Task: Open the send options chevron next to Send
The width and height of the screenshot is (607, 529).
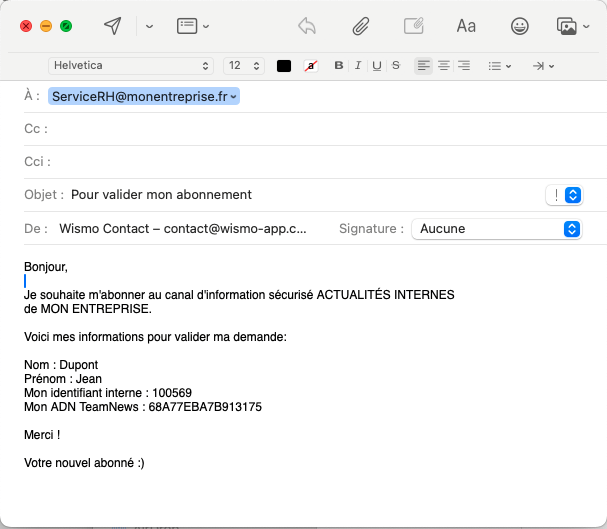Action: coord(149,27)
